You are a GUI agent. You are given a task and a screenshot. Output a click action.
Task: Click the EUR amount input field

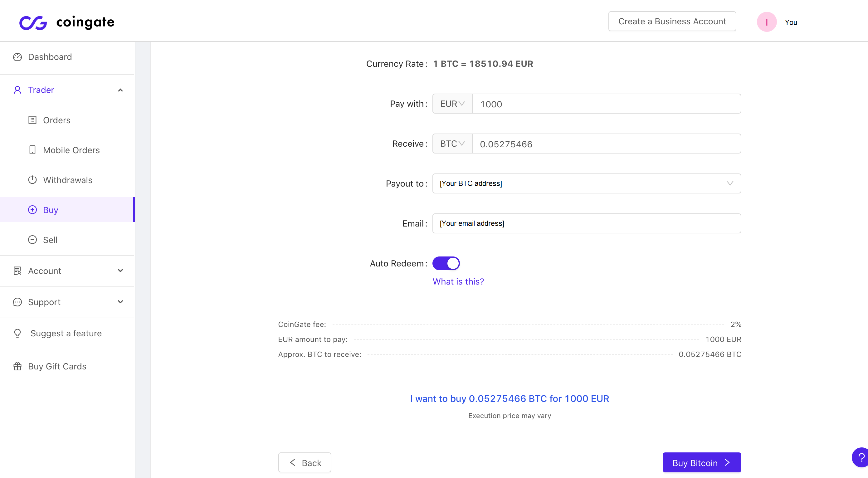[607, 104]
